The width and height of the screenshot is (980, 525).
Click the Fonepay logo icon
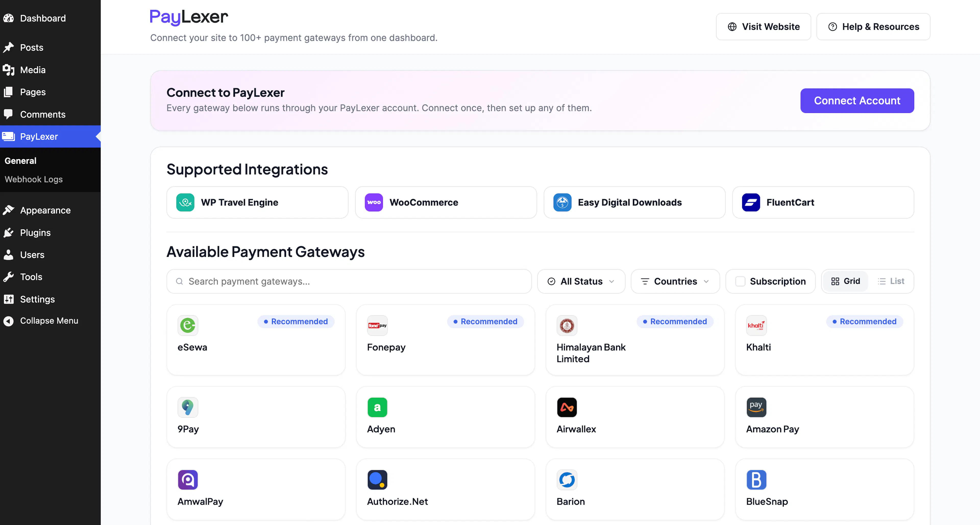click(377, 325)
